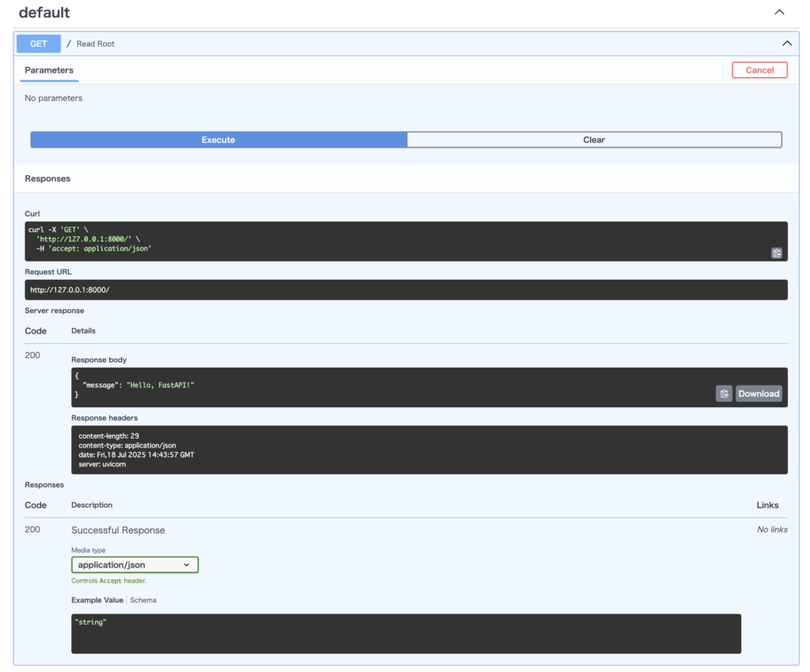810x672 pixels.
Task: Click the Media type label
Action: coord(89,550)
